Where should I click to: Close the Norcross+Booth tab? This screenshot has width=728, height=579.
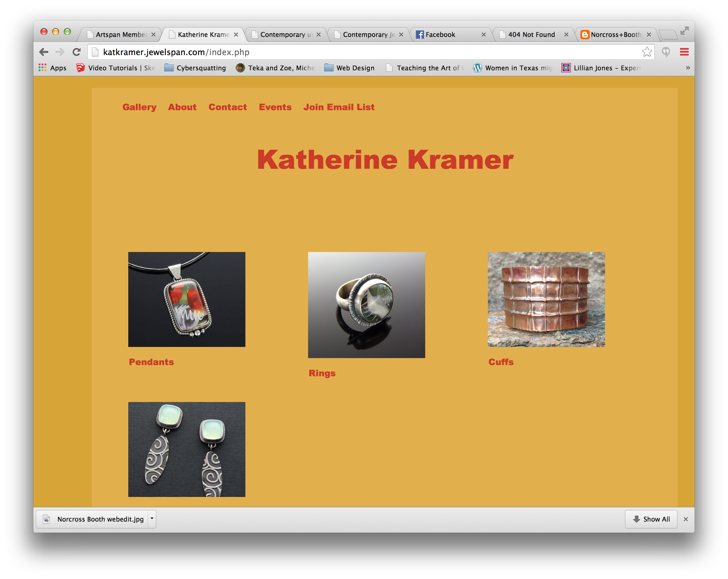(649, 35)
